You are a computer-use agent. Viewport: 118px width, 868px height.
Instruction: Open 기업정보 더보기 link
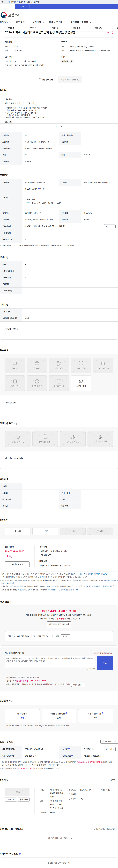[114, 780]
